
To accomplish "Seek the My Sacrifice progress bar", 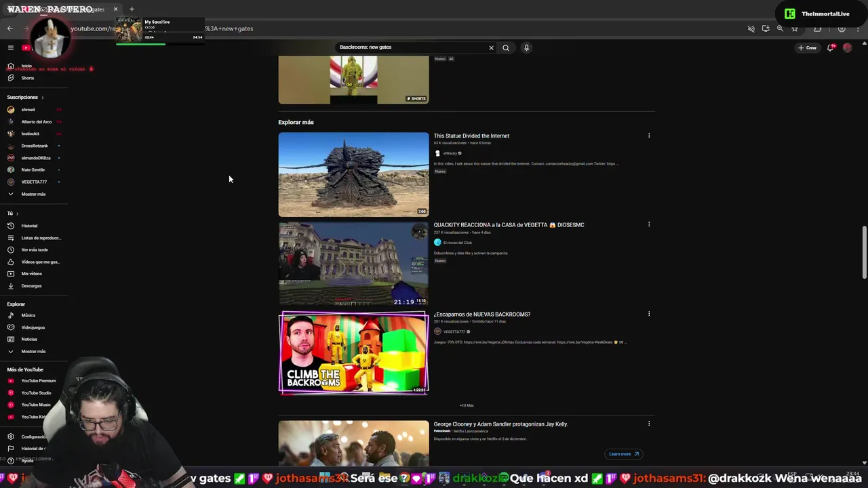I will (x=159, y=44).
